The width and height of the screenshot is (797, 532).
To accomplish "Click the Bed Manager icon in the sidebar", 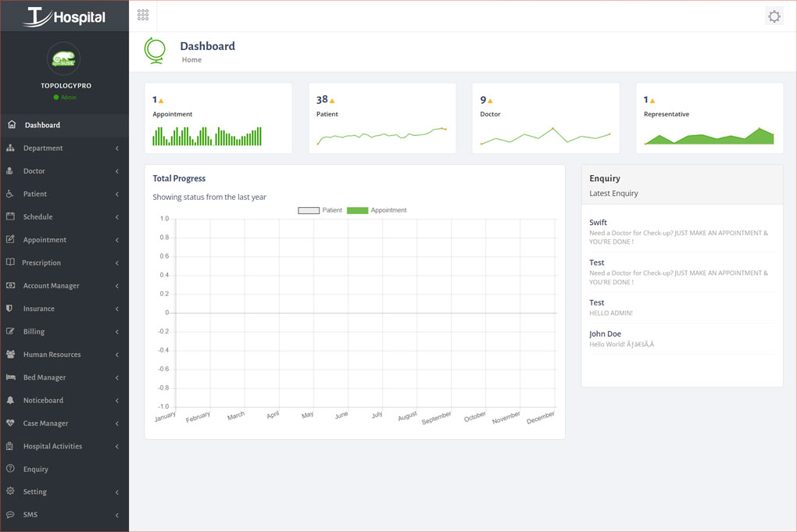I will pyautogui.click(x=10, y=377).
